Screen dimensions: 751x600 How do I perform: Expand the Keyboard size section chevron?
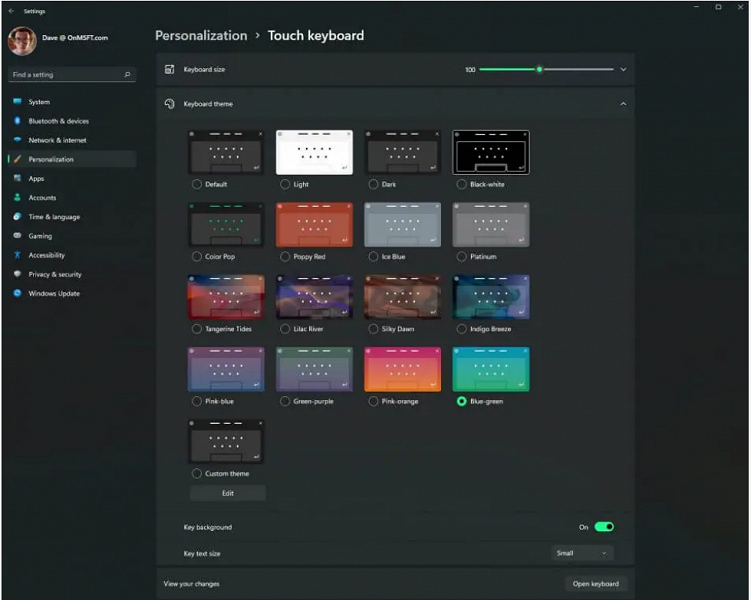[x=623, y=70]
